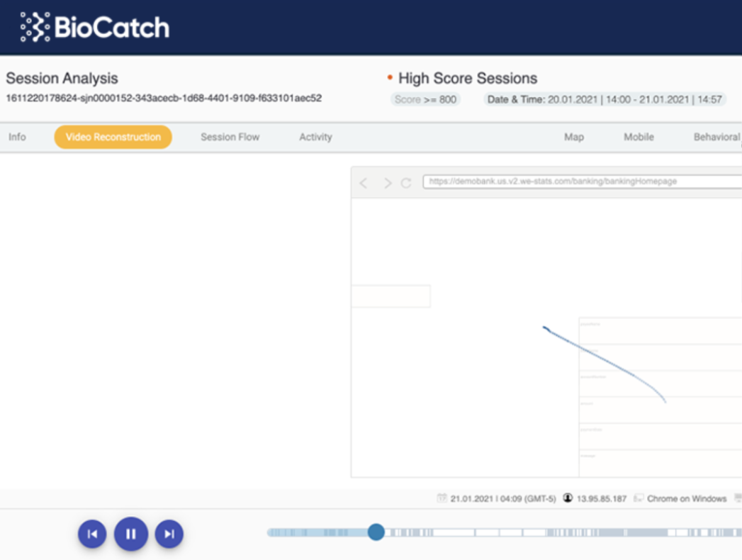Click the device icon beside Chrome on Windows
Viewport: 742px width, 560px height.
click(x=639, y=498)
